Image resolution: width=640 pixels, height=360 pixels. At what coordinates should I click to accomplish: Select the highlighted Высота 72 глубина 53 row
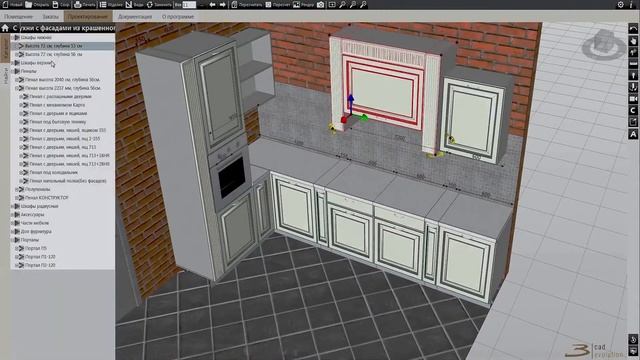62,46
